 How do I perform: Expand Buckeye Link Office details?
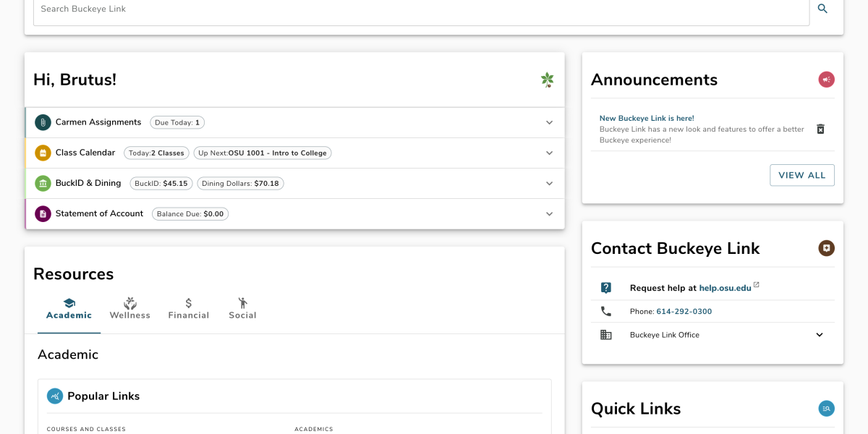click(820, 335)
